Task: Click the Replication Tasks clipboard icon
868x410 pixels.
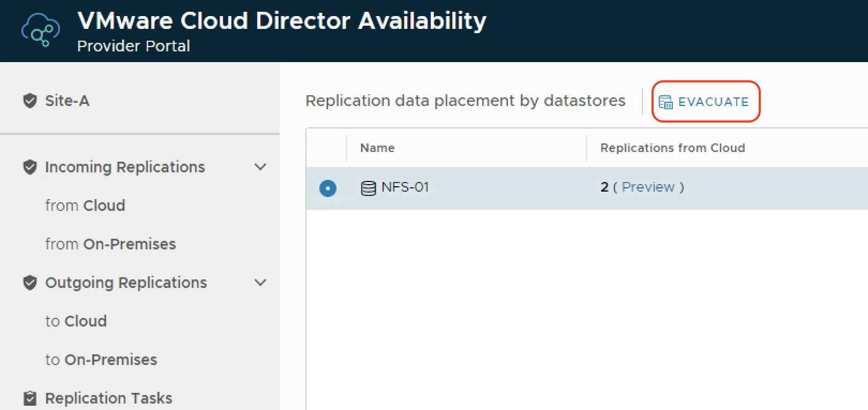Action: [30, 398]
